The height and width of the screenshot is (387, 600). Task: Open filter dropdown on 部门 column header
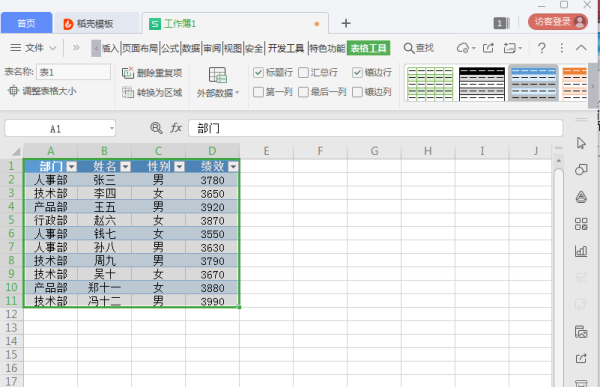[x=72, y=166]
